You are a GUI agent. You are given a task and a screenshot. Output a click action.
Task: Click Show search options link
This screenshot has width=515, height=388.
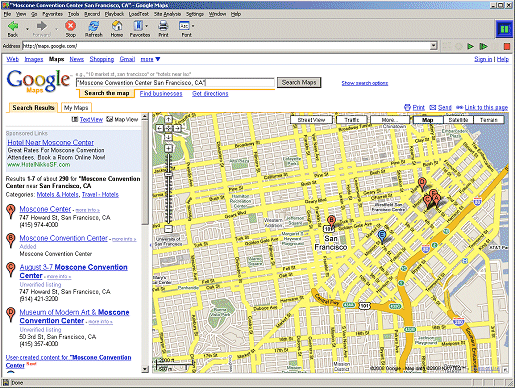coord(365,83)
